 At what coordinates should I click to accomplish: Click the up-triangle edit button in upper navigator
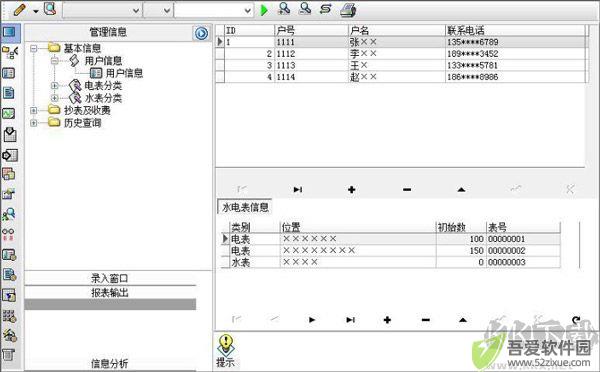[461, 189]
